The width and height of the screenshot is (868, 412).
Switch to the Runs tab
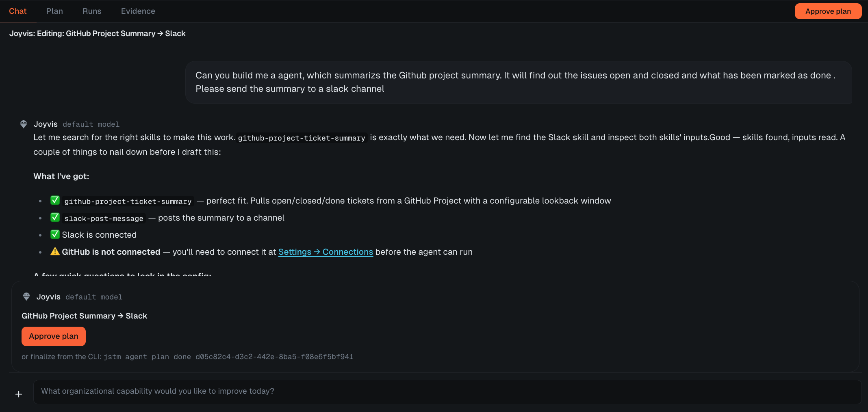tap(92, 11)
